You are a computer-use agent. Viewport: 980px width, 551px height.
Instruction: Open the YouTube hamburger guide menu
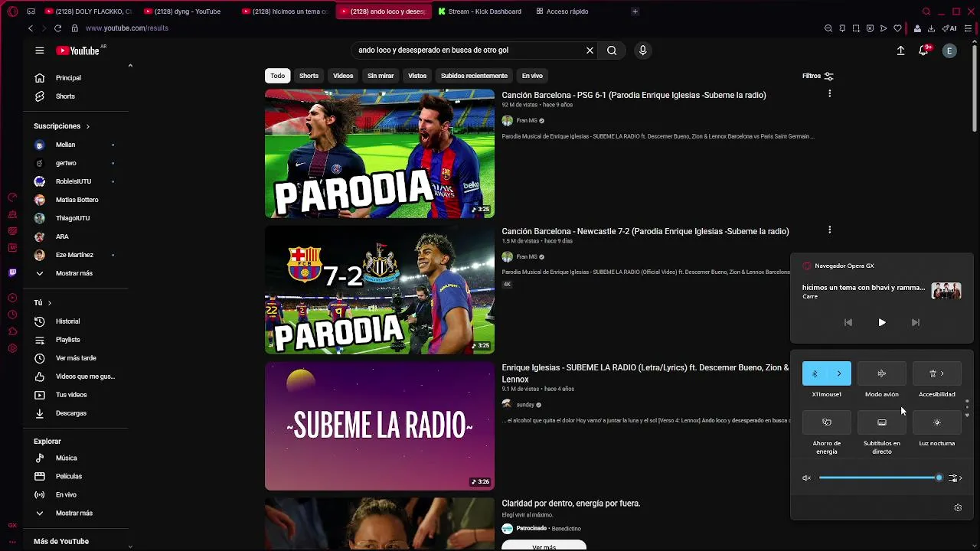coord(39,51)
